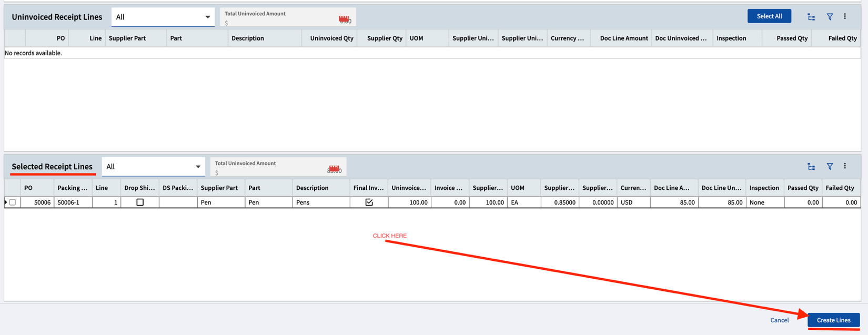Click Supplier Part column header in the Selected grid
The width and height of the screenshot is (868, 335).
(x=221, y=188)
